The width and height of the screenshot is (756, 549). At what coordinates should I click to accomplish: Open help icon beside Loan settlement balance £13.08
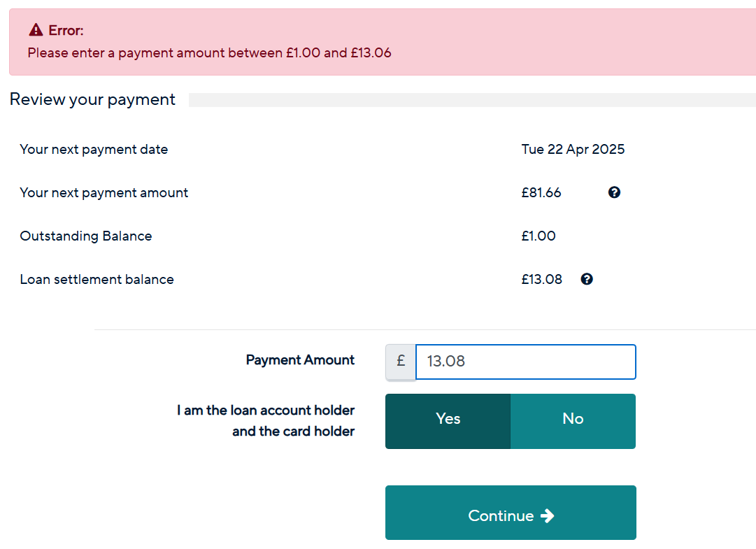pos(586,279)
